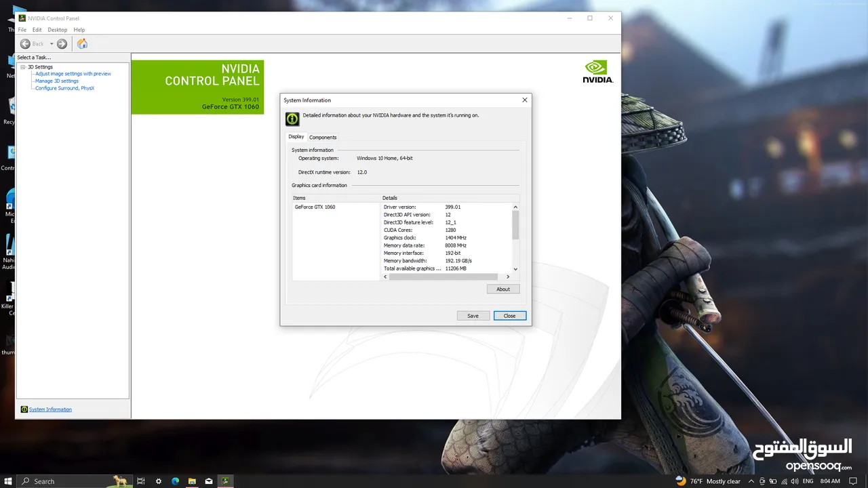
Task: Open the File menu
Action: click(x=22, y=30)
